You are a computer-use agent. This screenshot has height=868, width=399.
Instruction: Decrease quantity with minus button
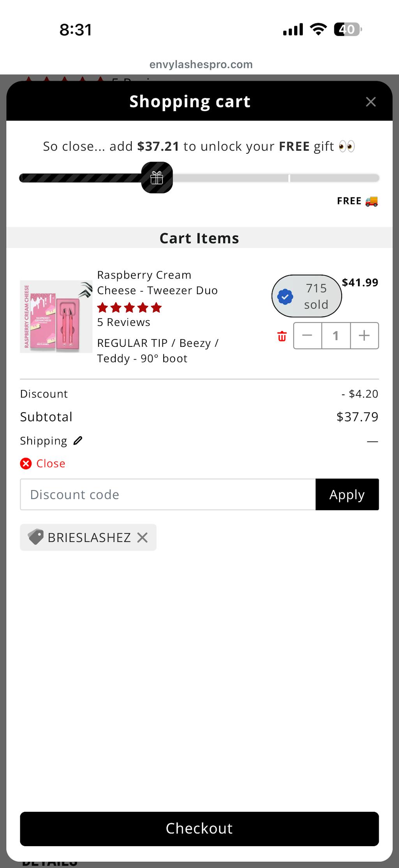tap(307, 335)
